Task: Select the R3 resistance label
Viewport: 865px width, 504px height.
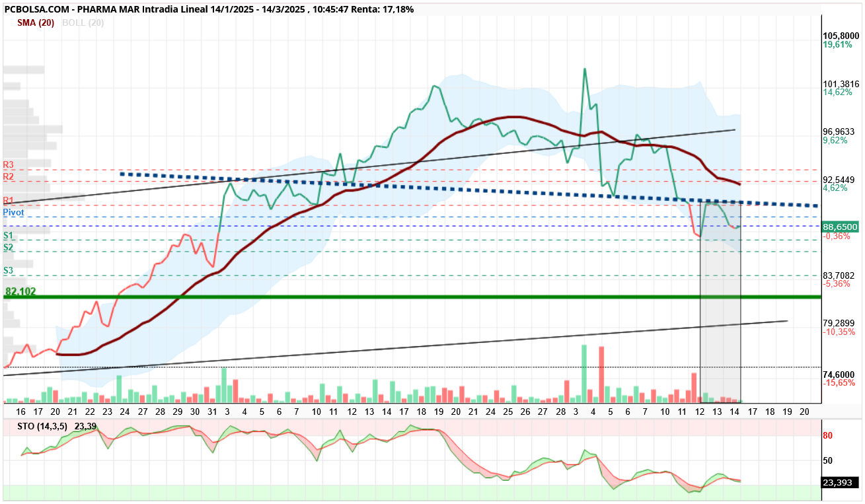Action: coord(9,164)
